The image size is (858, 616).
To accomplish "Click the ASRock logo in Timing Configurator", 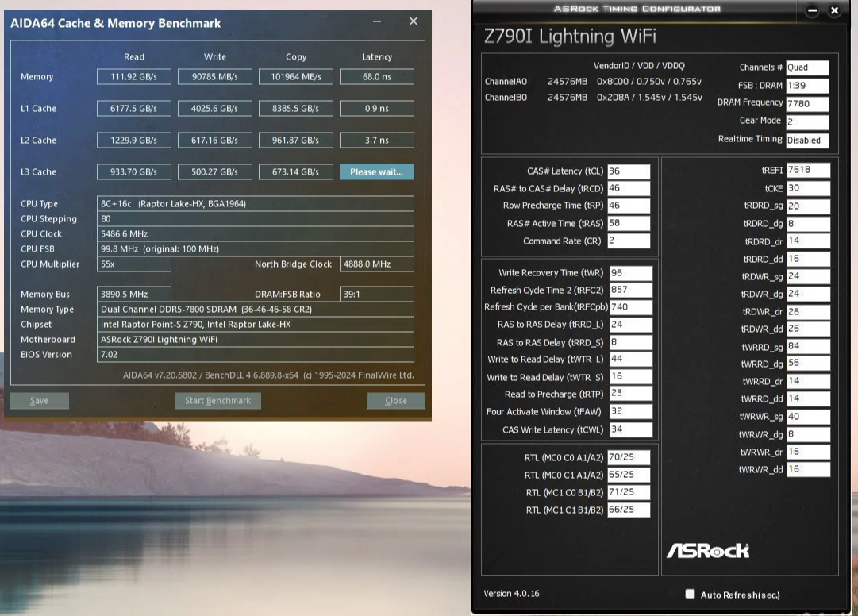I will [707, 550].
